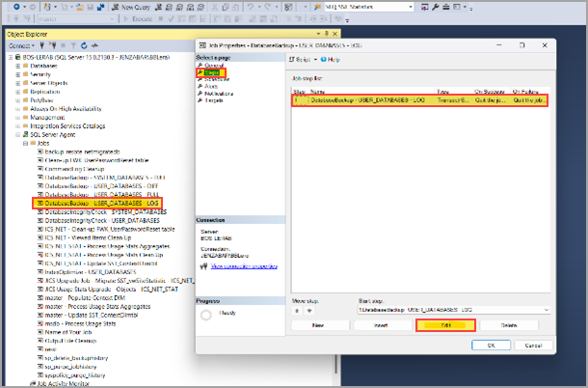Image resolution: width=588 pixels, height=388 pixels.
Task: Click the move step down arrow
Action: click(309, 311)
